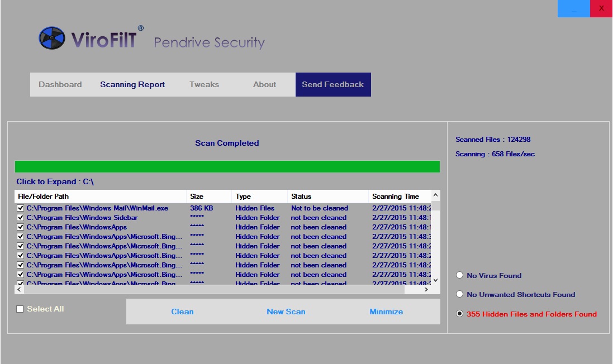Uncheck the C:\Program Files\WindowsApps row checkbox

pos(20,227)
